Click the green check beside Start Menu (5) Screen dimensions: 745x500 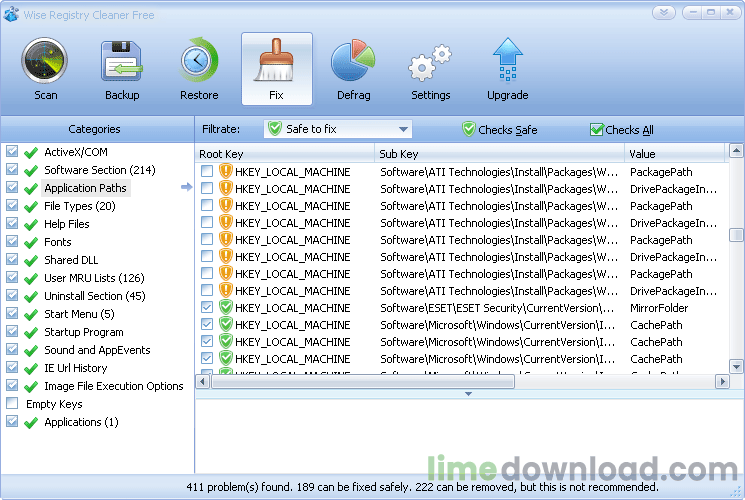coord(31,315)
